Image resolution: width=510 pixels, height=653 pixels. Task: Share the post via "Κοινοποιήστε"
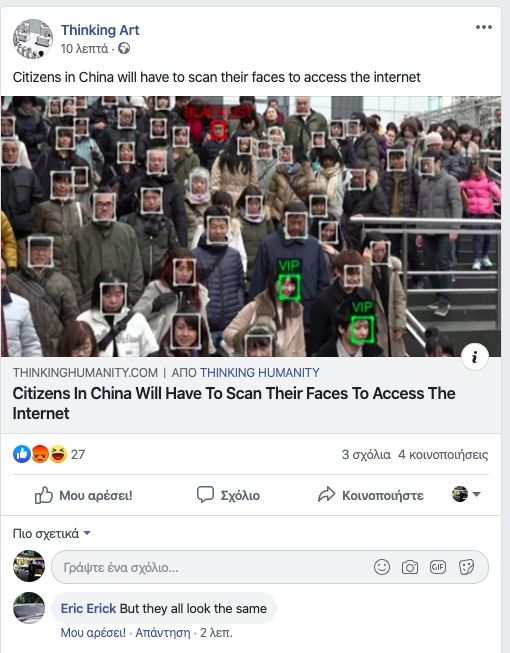371,495
